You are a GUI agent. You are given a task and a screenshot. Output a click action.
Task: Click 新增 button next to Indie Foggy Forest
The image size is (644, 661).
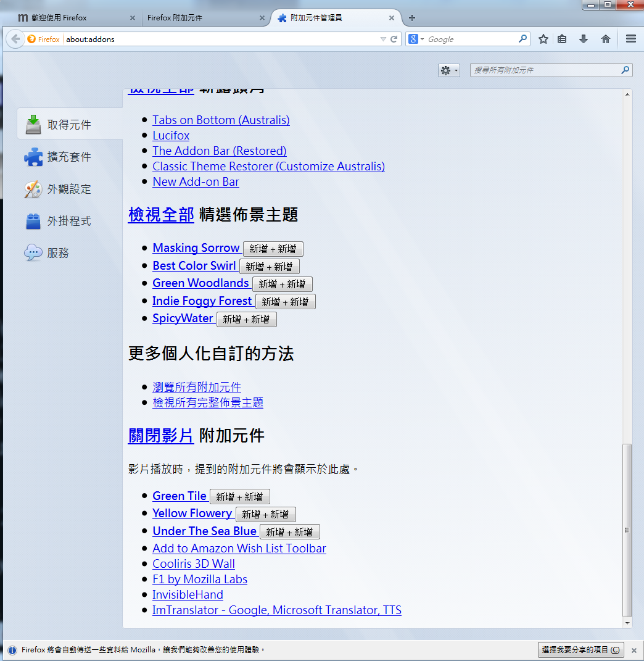click(286, 302)
